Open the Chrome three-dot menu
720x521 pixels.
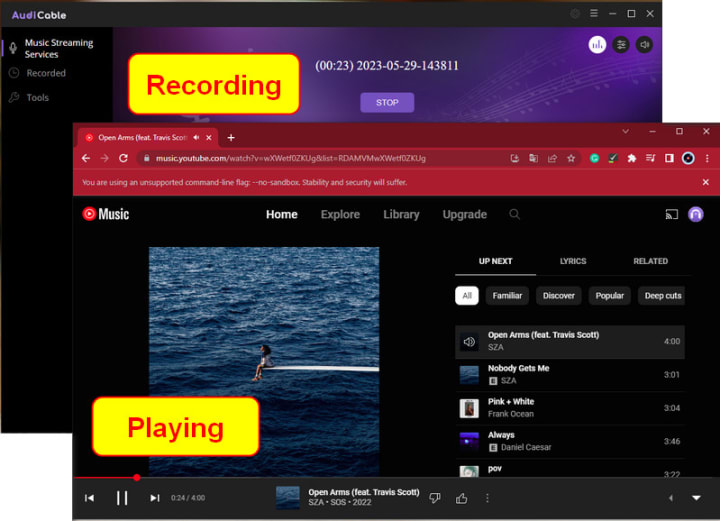707,158
